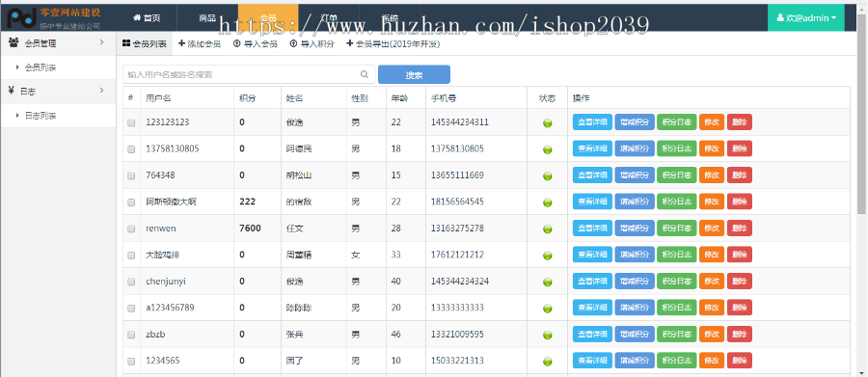Click 修改 for user 764348
This screenshot has width=868, height=377.
[x=712, y=175]
